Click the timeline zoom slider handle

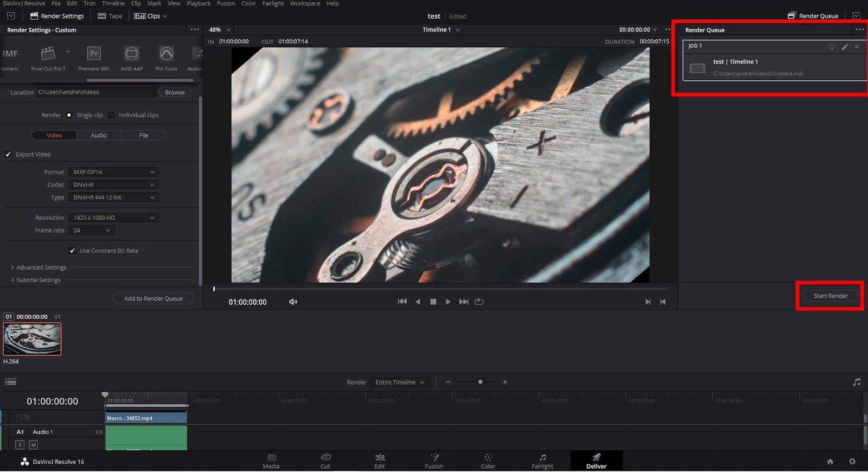point(480,382)
